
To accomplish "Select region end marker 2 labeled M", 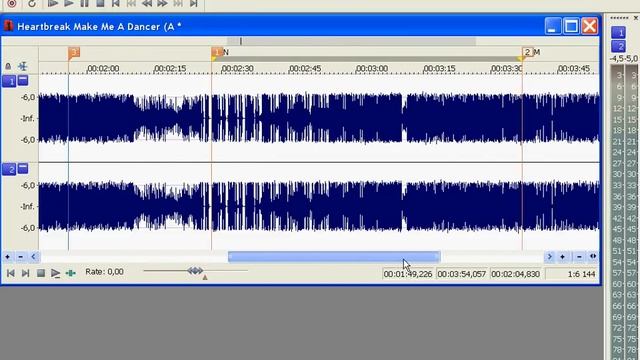I will point(528,52).
